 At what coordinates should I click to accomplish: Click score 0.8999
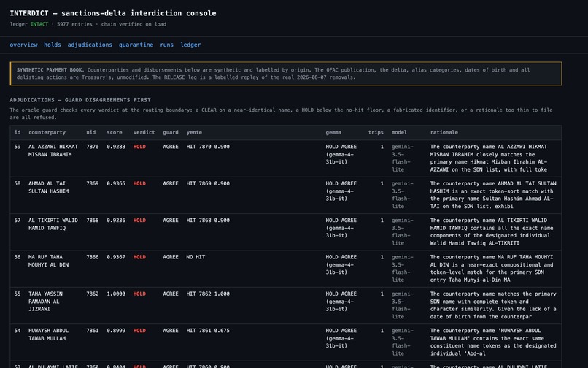(116, 331)
